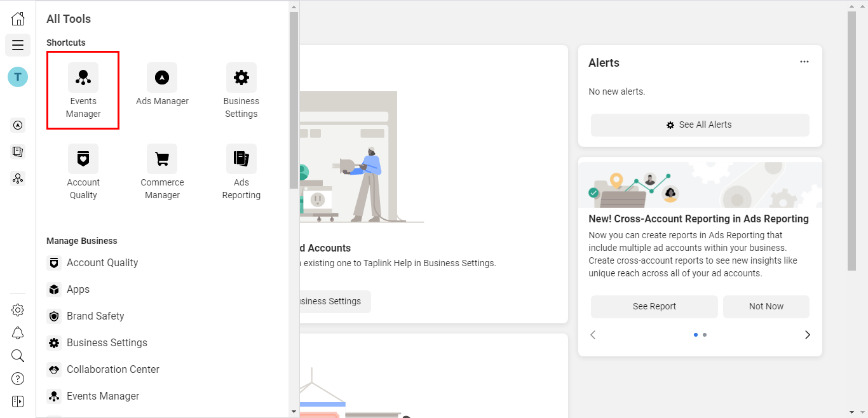Click the All Tools panel scrollbar
Image resolution: width=868 pixels, height=418 pixels.
(x=294, y=100)
